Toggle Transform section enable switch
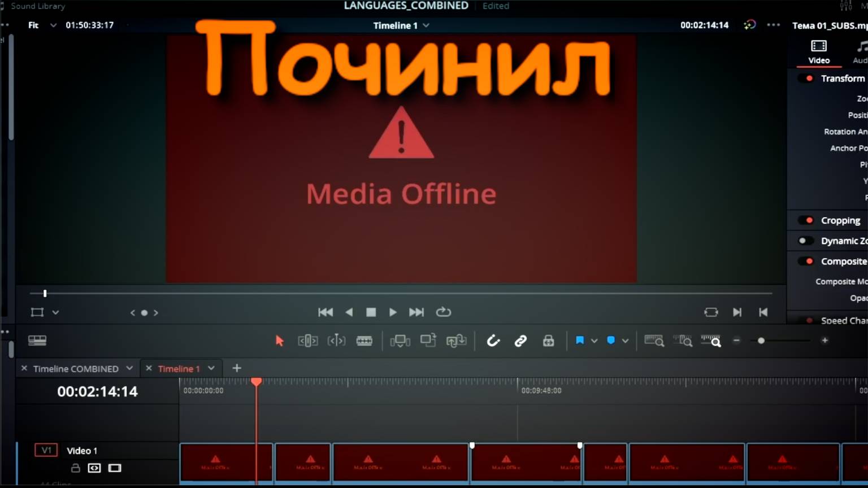 click(805, 79)
